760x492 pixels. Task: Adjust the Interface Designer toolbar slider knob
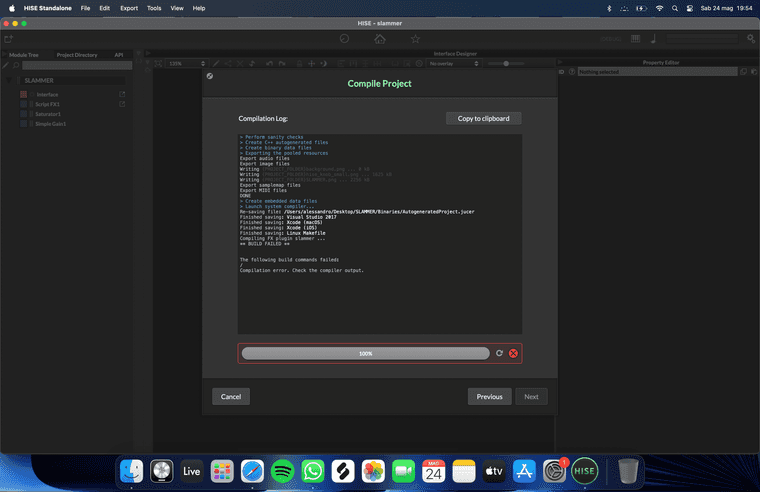click(x=506, y=63)
